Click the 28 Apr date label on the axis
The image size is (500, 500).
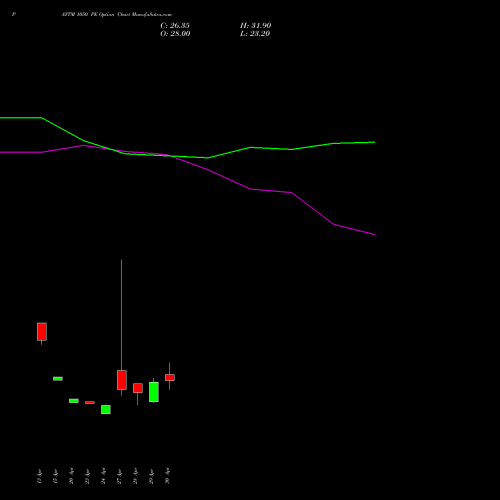(x=135, y=476)
